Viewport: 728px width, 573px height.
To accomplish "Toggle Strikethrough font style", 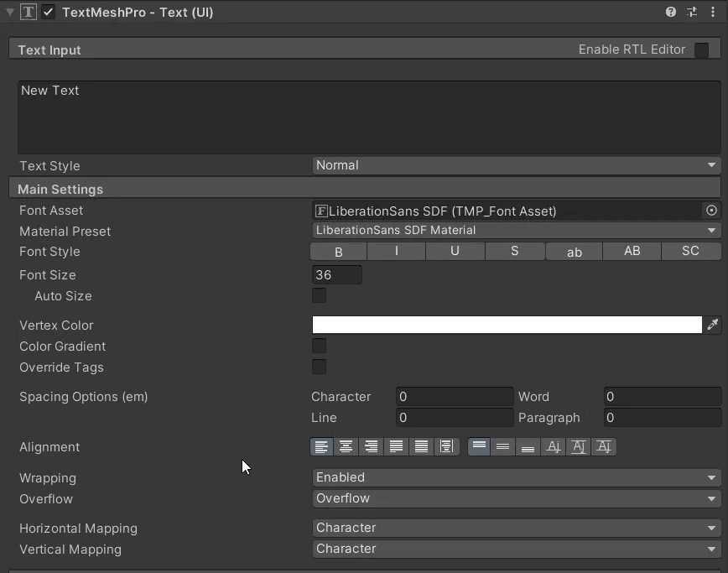I will coord(514,251).
